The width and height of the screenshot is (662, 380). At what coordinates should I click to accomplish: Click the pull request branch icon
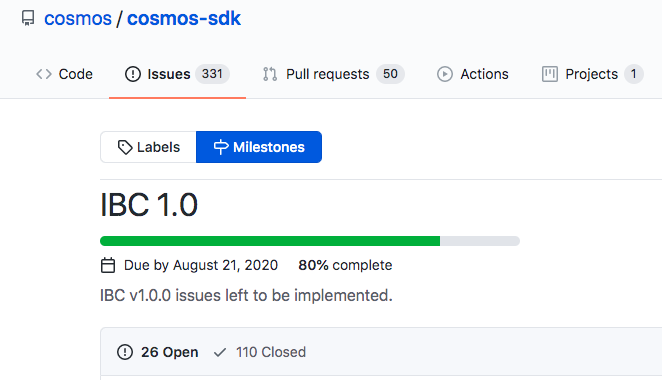click(270, 74)
